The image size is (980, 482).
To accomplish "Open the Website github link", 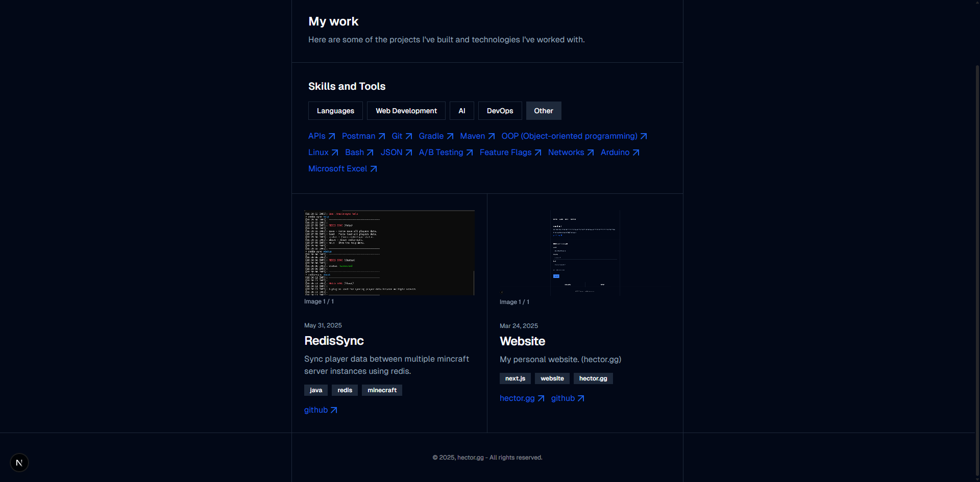I will [x=568, y=398].
